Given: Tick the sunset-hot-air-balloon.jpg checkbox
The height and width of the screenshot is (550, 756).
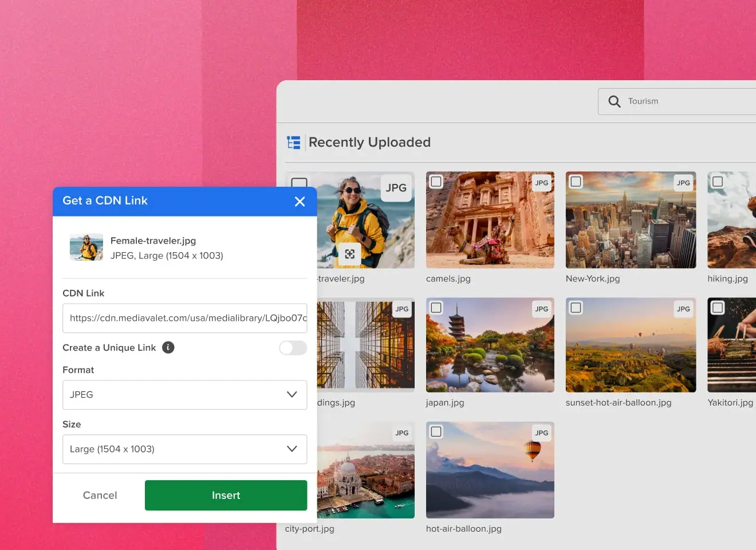Looking at the screenshot, I should [576, 308].
